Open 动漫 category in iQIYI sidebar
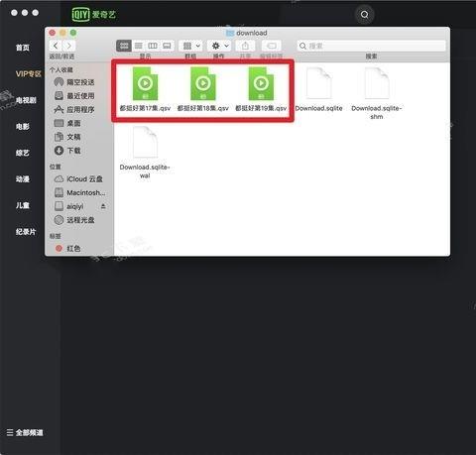This screenshot has height=455, width=476. click(23, 179)
